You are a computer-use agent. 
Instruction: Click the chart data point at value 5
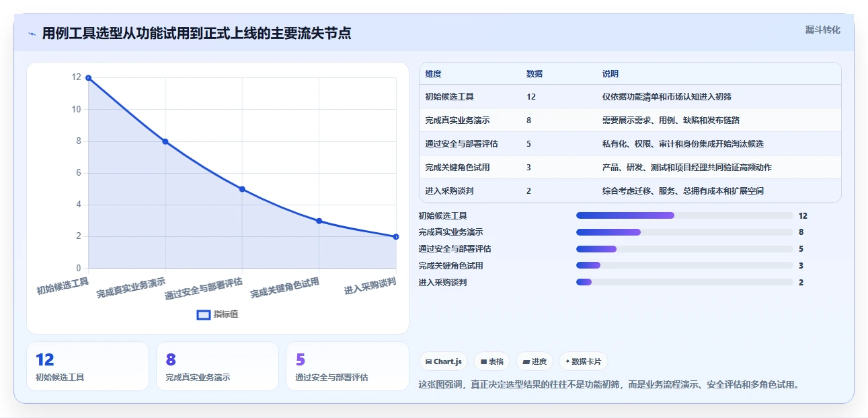(x=242, y=189)
